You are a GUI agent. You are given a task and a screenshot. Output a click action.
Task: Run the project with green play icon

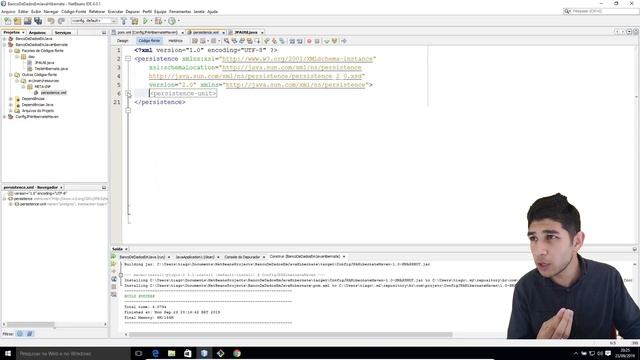click(x=145, y=21)
